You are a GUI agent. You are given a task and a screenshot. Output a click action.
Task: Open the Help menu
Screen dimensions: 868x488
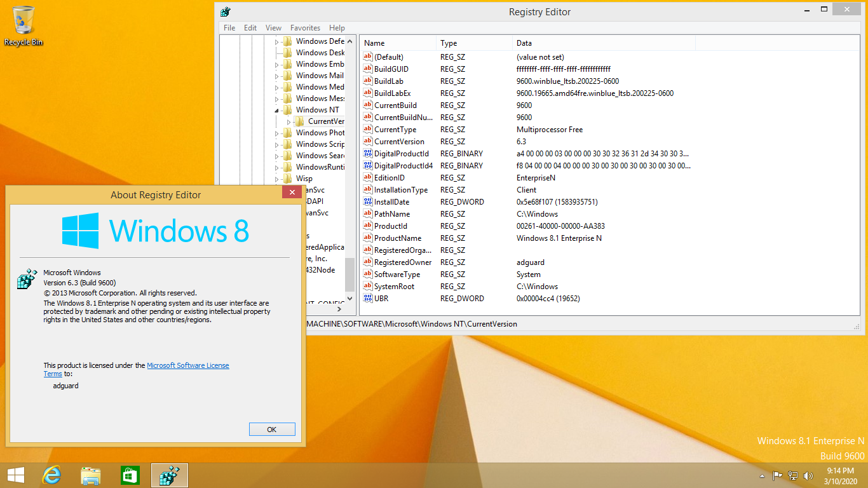tap(337, 28)
